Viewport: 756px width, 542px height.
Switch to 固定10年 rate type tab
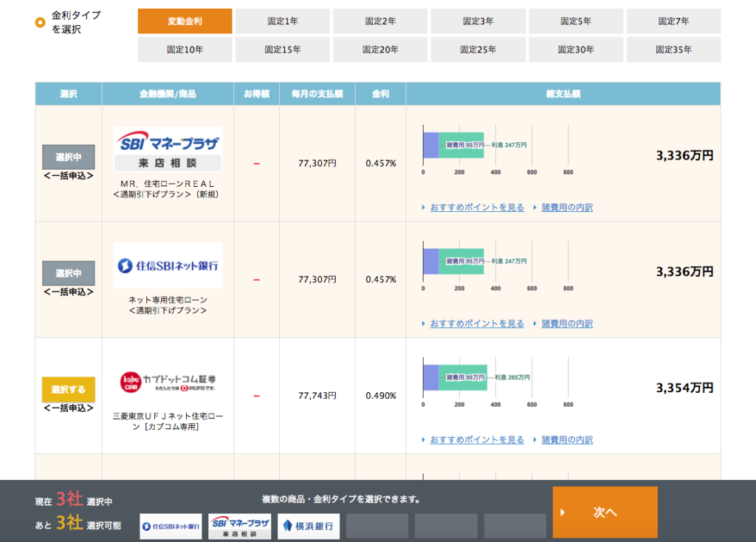point(185,49)
